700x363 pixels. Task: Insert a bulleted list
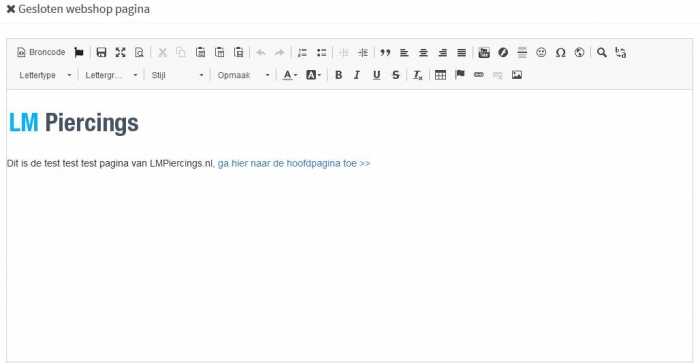pyautogui.click(x=321, y=53)
